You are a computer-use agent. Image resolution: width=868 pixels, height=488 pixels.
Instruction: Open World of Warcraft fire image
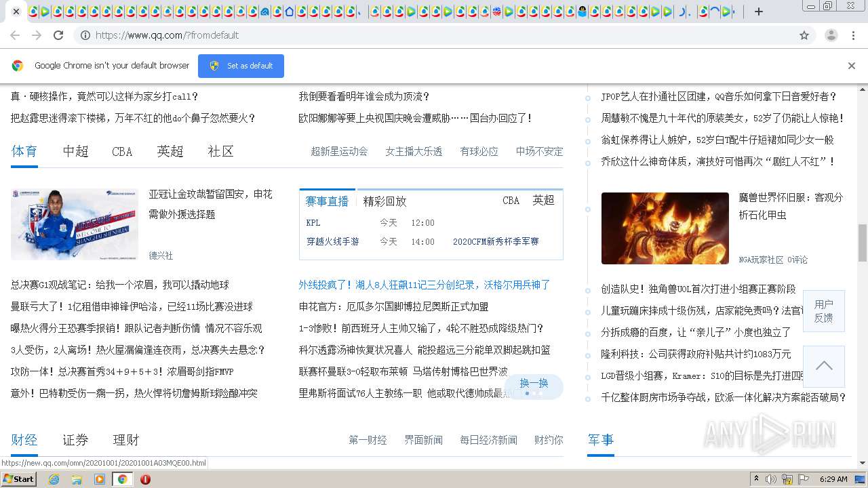tap(665, 228)
